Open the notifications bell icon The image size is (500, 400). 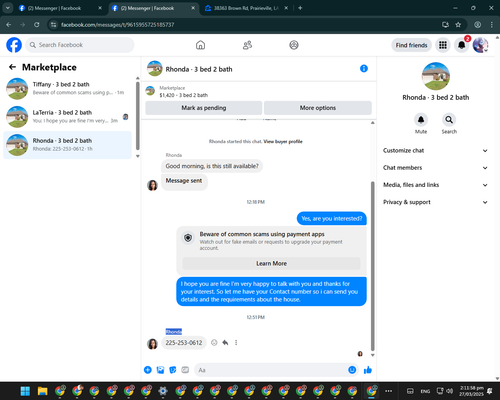point(461,45)
